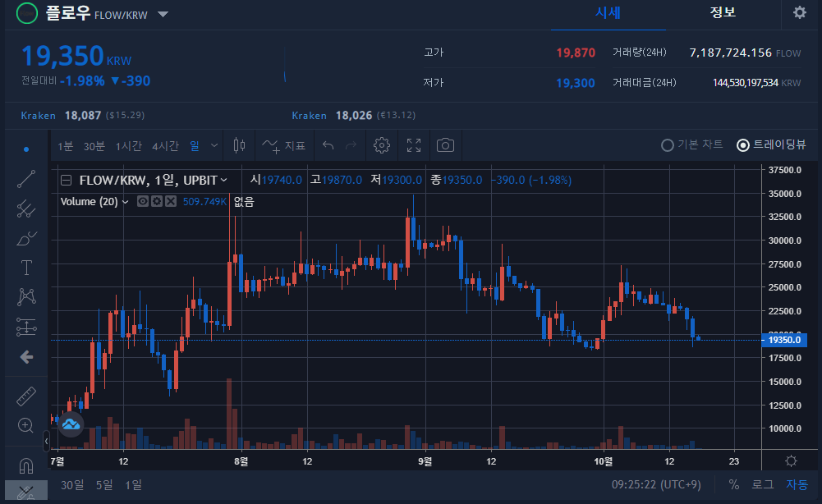Image resolution: width=822 pixels, height=504 pixels.
Task: Click the cloud publish badge on chart
Action: tap(71, 424)
